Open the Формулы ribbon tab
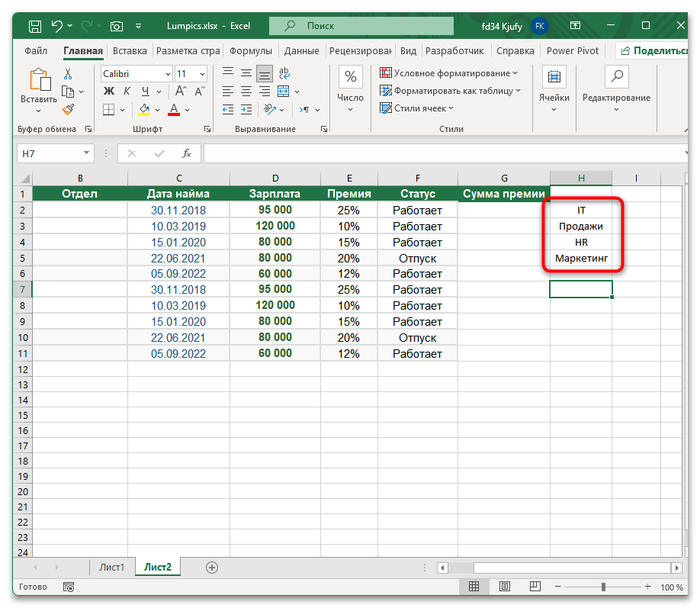This screenshot has height=608, width=700. (250, 51)
